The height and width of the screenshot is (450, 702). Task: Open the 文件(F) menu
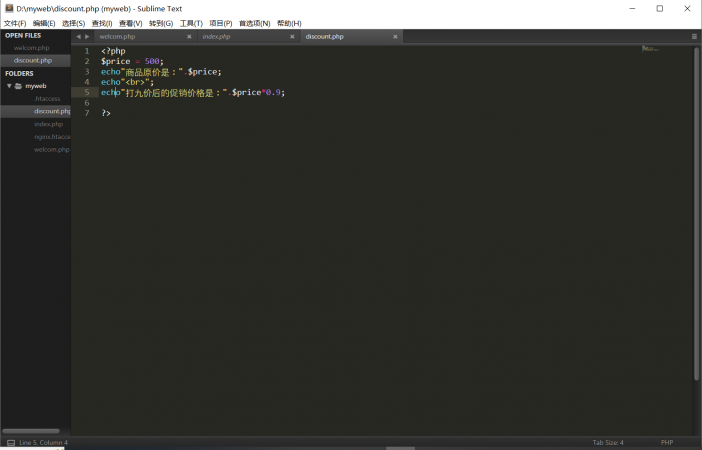[15, 23]
